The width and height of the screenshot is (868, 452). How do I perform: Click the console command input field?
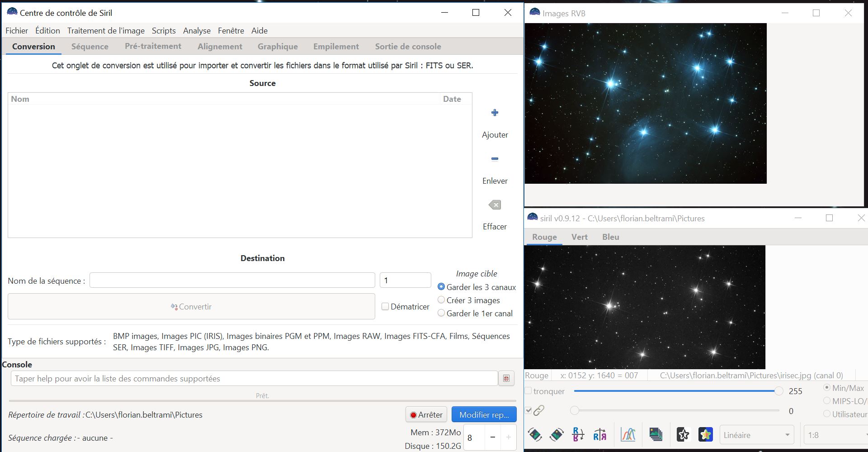pyautogui.click(x=254, y=378)
